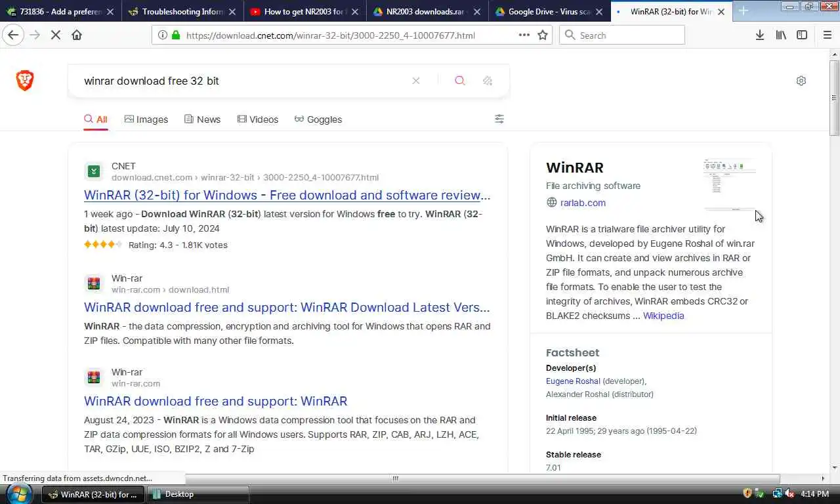840x504 pixels.
Task: Open the search filters slider icon
Action: pyautogui.click(x=499, y=119)
